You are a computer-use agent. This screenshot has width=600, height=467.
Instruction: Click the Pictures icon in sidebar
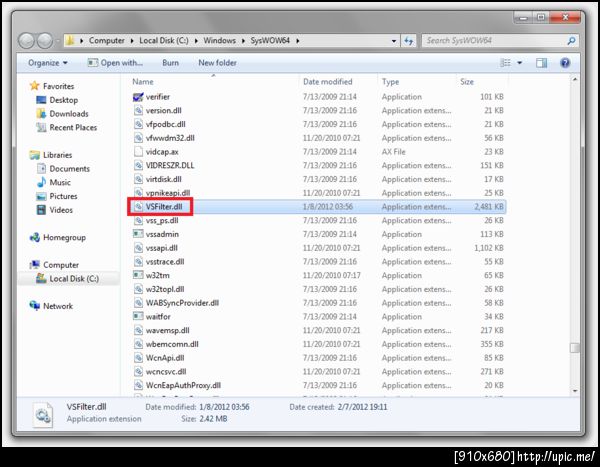41,196
